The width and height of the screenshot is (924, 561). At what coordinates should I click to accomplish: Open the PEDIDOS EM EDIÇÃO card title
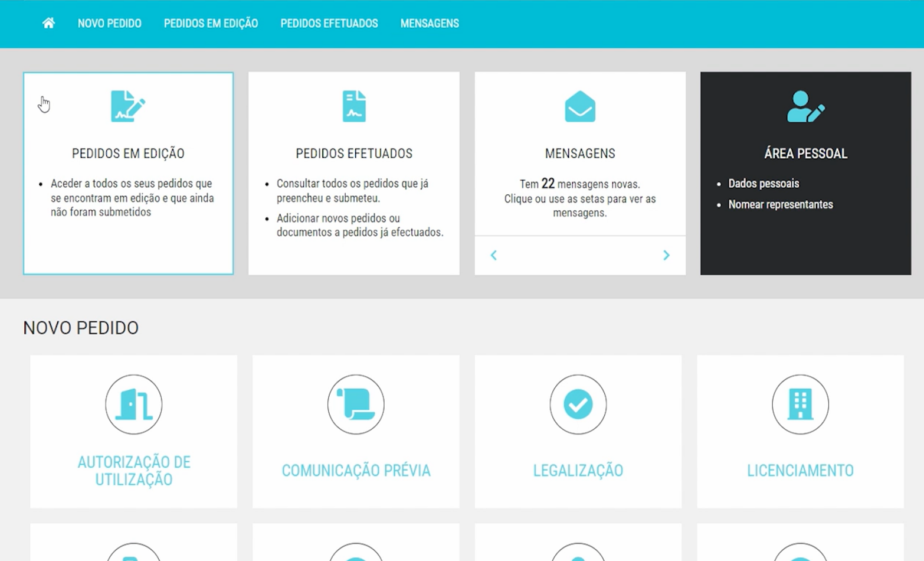coord(128,154)
